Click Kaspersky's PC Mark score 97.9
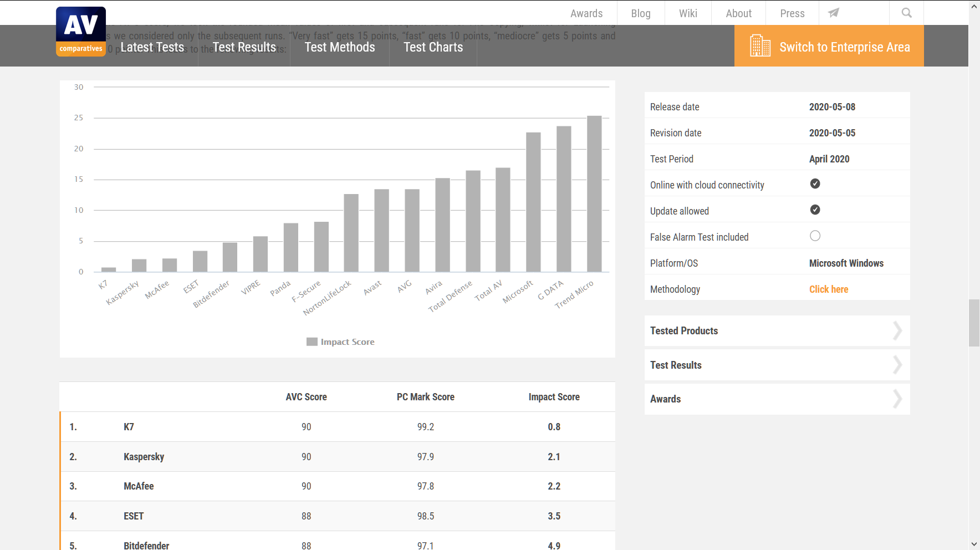This screenshot has height=550, width=980. coord(426,457)
